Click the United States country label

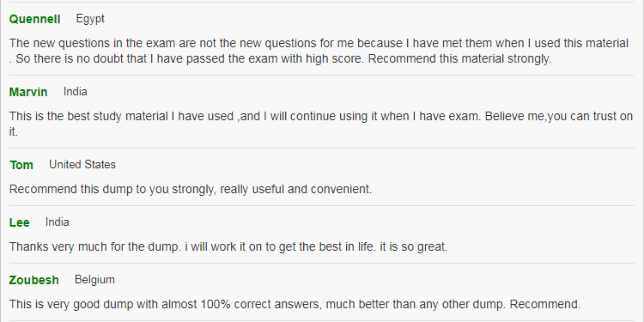(x=82, y=165)
